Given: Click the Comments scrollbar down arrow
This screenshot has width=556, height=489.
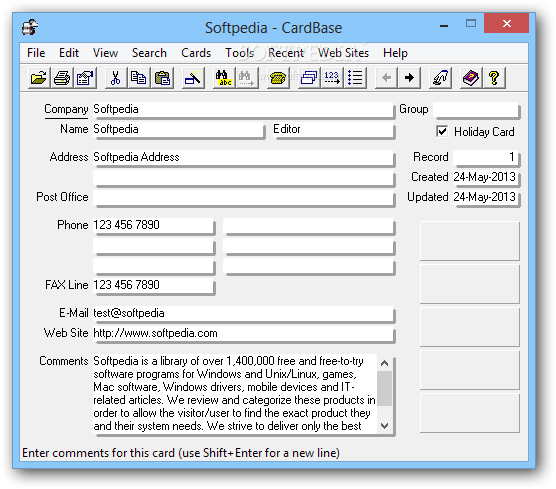Looking at the screenshot, I should tap(384, 426).
